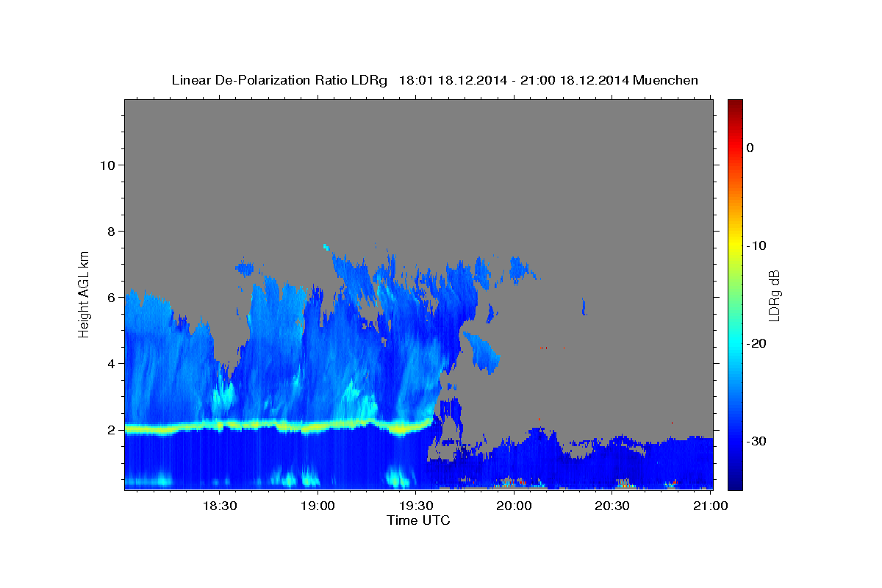Click the dark blue bottom of the colorbar

point(734,481)
